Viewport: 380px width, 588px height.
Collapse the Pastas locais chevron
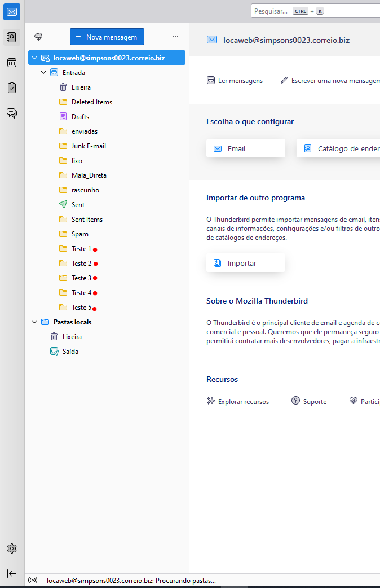click(34, 322)
